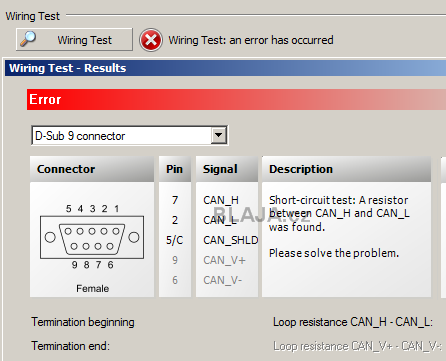Select the Pin column header
Screen dimensions: 446x361
(175, 169)
